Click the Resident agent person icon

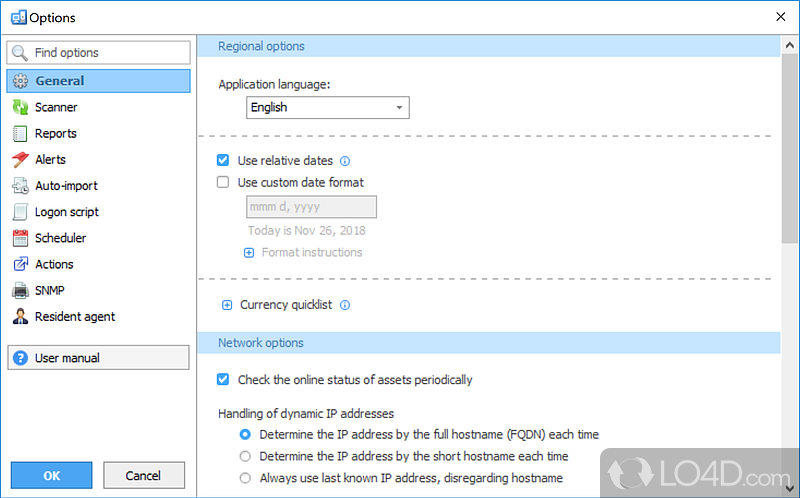tap(19, 316)
